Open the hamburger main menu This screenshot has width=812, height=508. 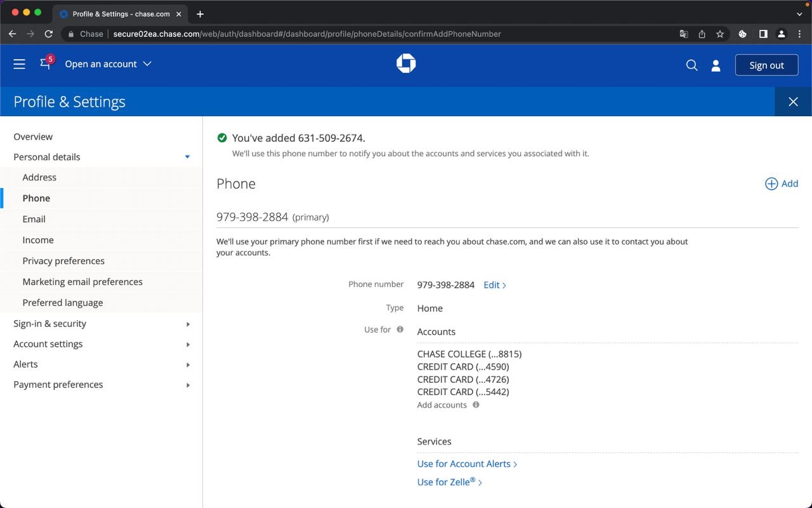pos(19,64)
